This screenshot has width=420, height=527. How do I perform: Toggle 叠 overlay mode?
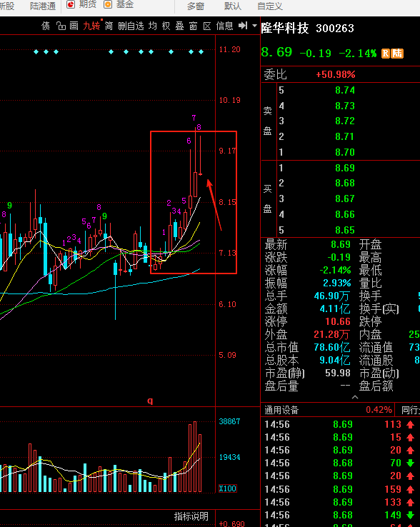pyautogui.click(x=180, y=26)
